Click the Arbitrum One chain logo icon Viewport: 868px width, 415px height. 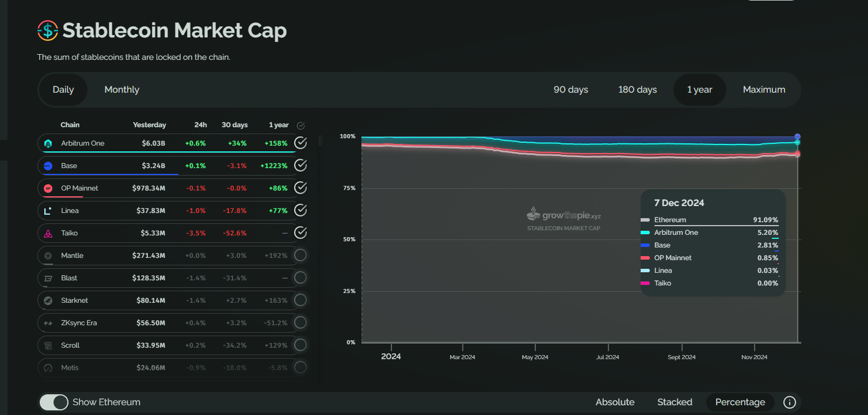coord(48,143)
